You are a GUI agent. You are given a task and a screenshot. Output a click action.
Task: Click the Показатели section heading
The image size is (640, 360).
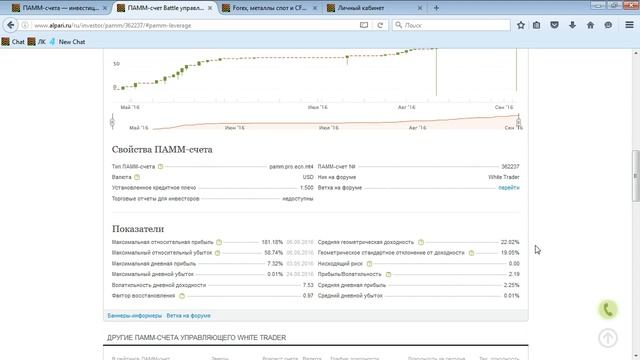(x=138, y=229)
